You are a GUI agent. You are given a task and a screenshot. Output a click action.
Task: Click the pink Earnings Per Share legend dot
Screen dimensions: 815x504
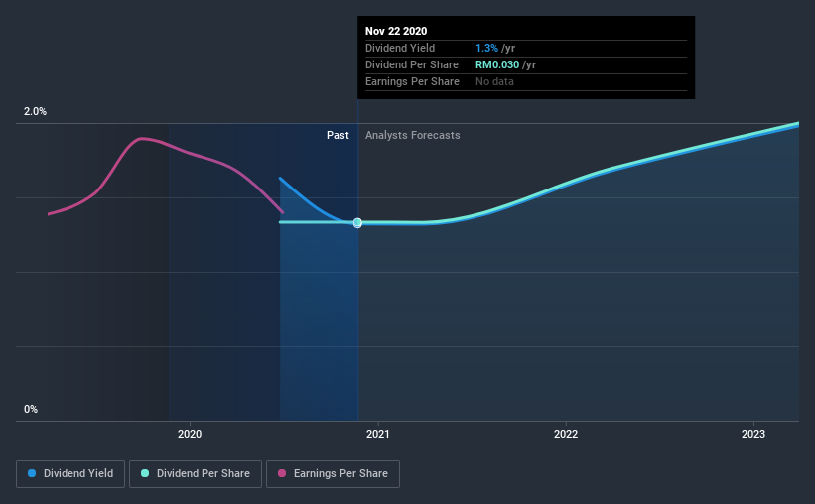282,473
